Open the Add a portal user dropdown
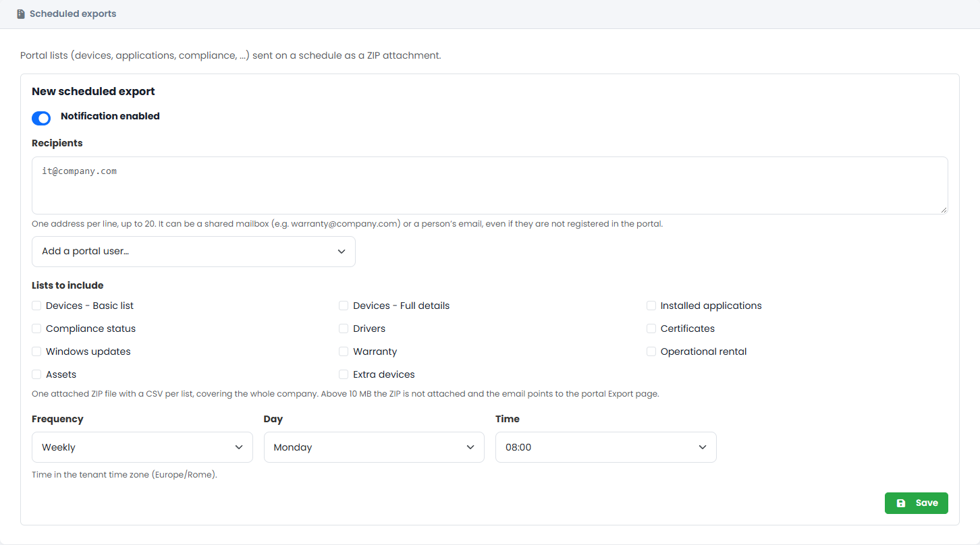 click(194, 252)
